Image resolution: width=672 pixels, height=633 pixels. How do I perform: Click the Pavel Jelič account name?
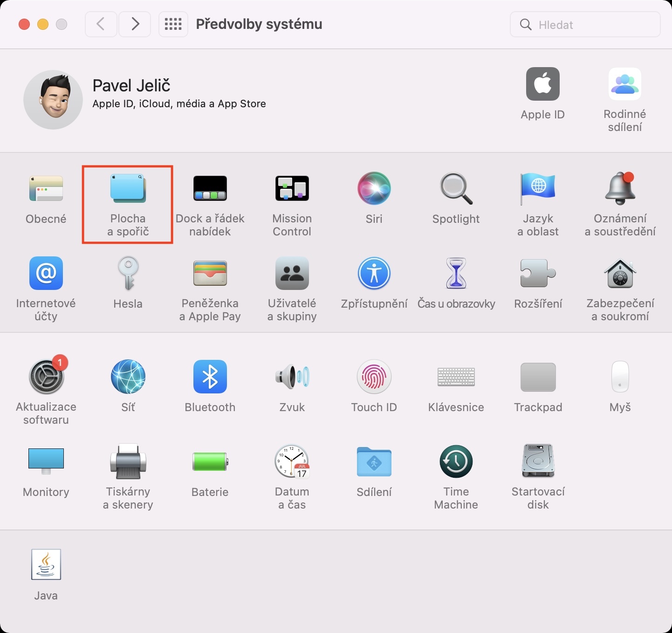pyautogui.click(x=131, y=86)
